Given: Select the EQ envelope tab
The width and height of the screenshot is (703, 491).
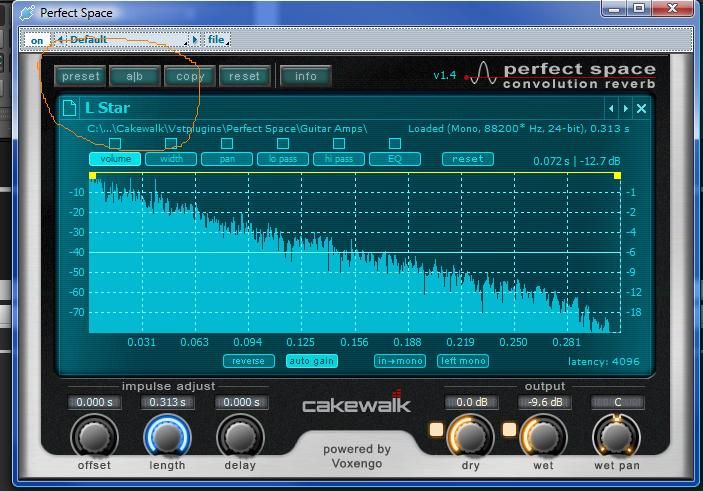Looking at the screenshot, I should pyautogui.click(x=394, y=159).
